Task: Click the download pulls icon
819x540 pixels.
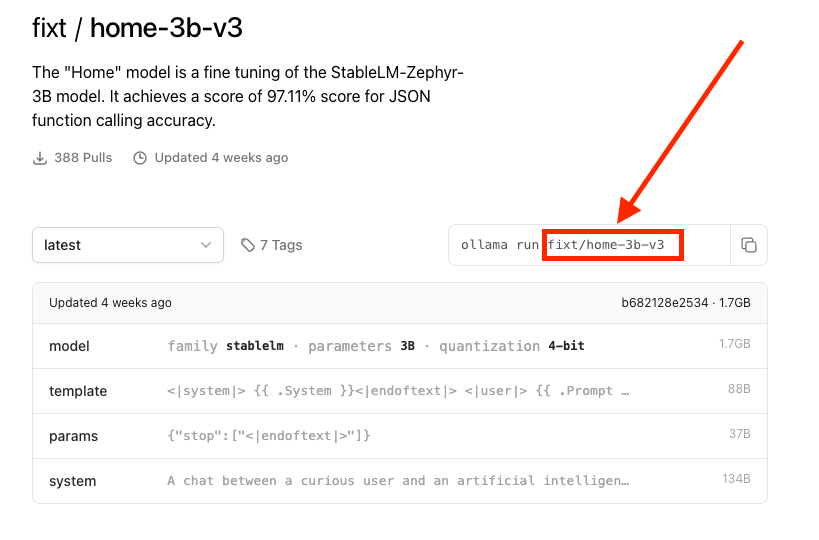Action: (40, 158)
